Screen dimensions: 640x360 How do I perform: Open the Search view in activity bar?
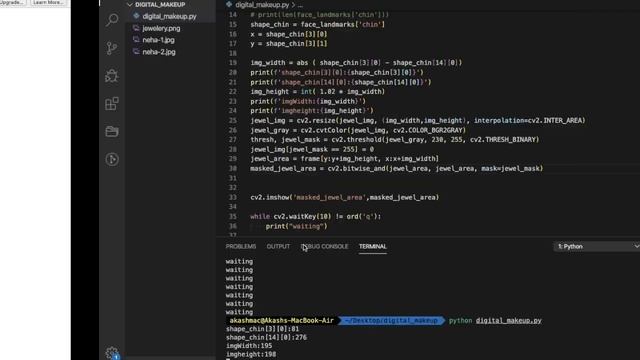point(112,20)
